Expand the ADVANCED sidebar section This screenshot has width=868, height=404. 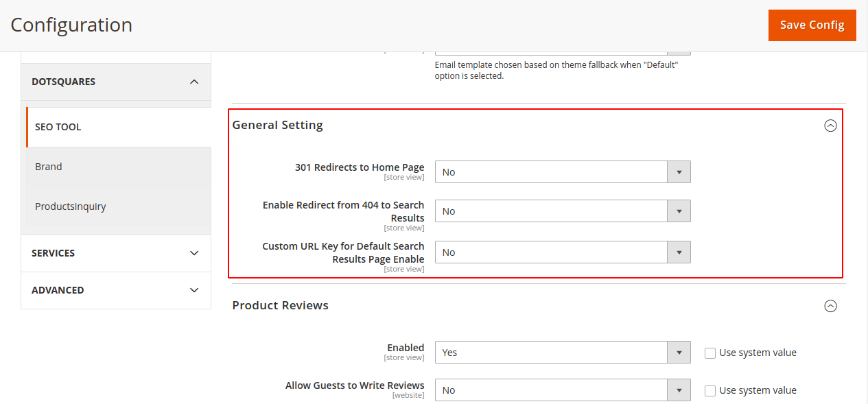pyautogui.click(x=116, y=290)
